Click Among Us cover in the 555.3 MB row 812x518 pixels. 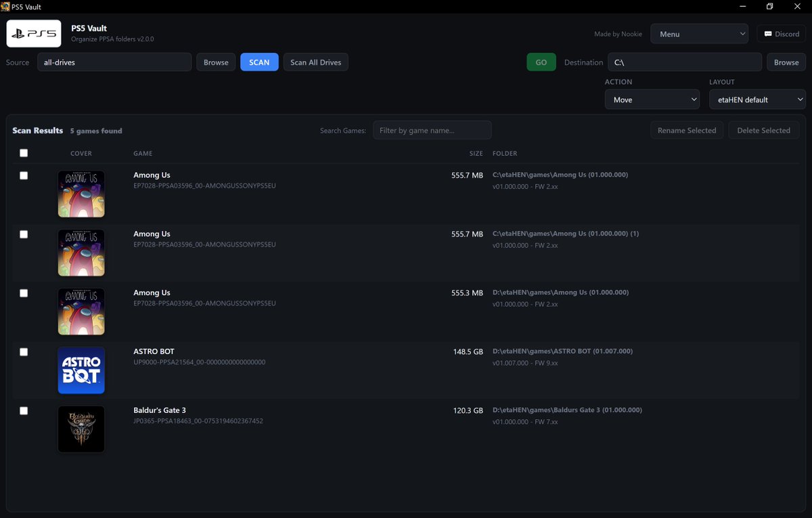click(81, 311)
